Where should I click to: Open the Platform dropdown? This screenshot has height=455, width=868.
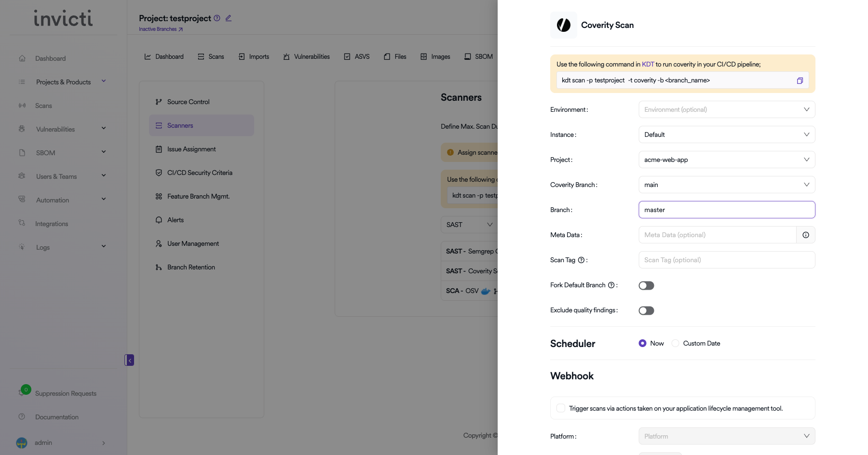click(x=727, y=436)
